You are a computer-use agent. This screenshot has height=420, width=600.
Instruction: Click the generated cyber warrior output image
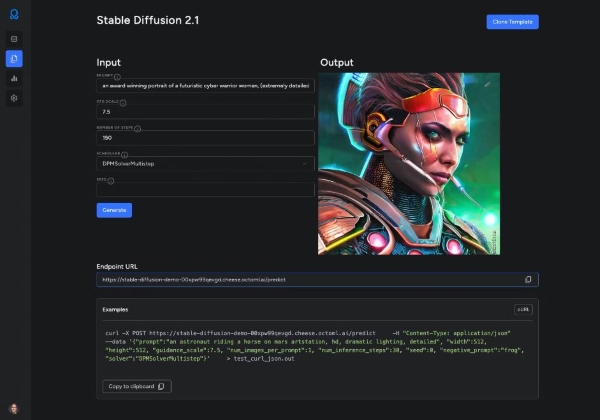[409, 163]
